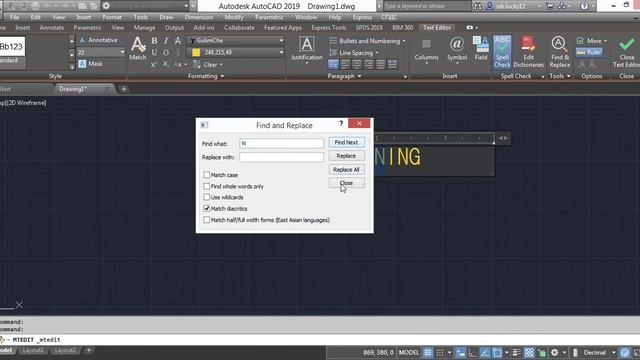Toggle Annotative text setting
640x360 pixels.
(x=98, y=40)
